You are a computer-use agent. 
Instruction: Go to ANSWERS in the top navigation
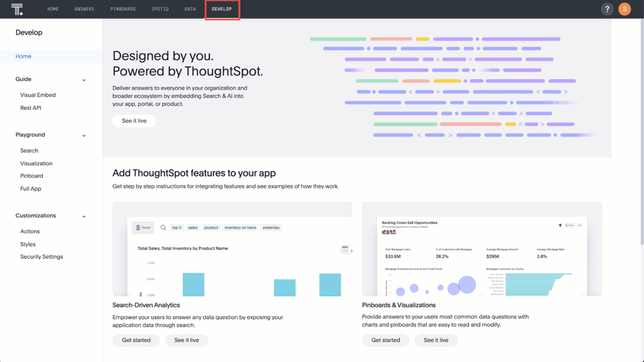85,9
